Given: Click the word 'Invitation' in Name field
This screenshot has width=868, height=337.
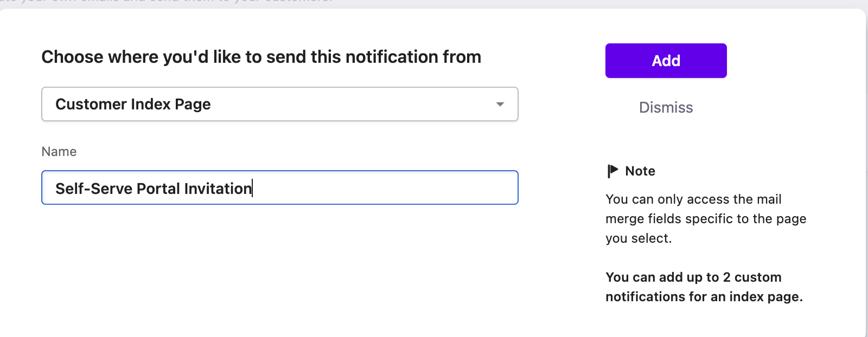Looking at the screenshot, I should pyautogui.click(x=218, y=189).
